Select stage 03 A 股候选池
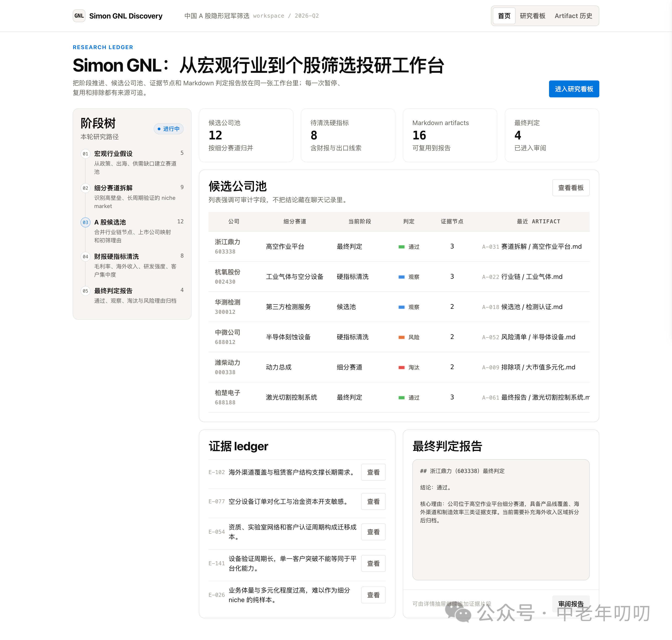Screen dimensions: 672x640 click(x=132, y=231)
